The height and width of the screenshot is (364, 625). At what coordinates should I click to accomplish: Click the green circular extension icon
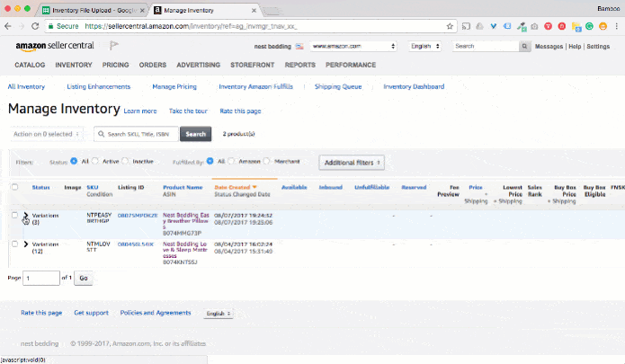[x=589, y=26]
